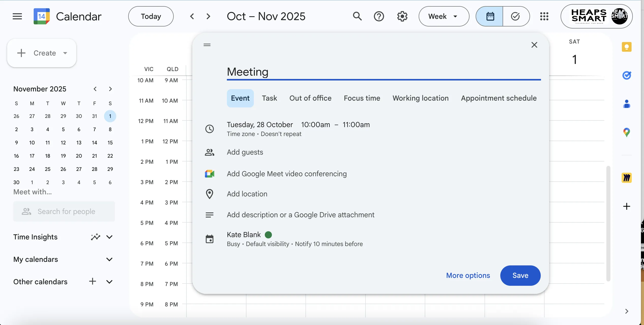Open the Create dropdown arrow
The height and width of the screenshot is (325, 644).
[x=65, y=53]
